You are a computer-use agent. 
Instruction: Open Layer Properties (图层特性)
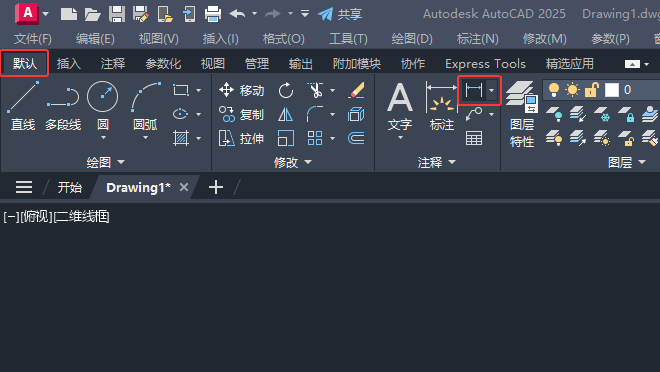tap(522, 114)
